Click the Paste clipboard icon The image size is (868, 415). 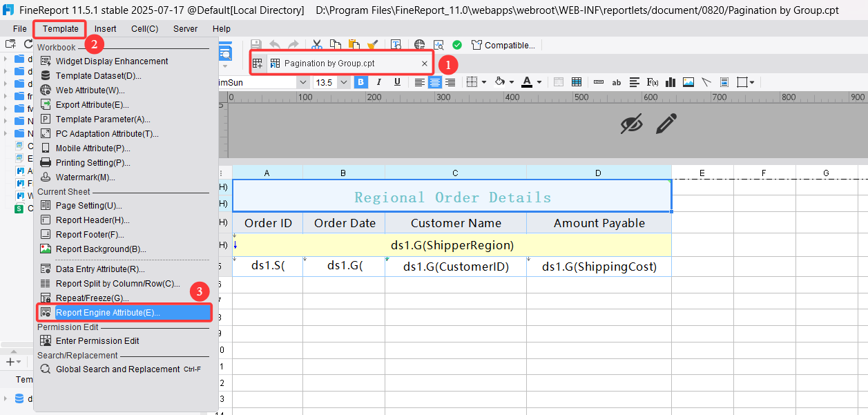[x=354, y=45]
